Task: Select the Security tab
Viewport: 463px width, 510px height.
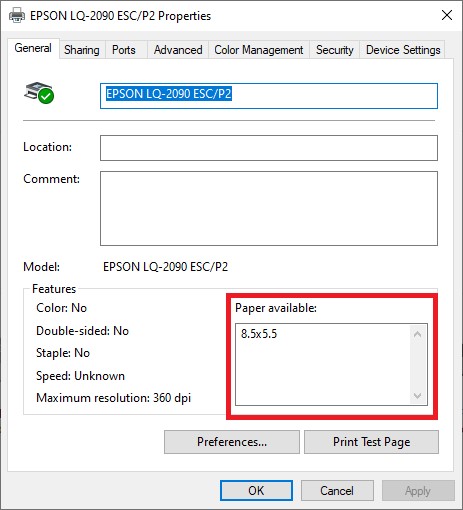Action: coord(335,50)
